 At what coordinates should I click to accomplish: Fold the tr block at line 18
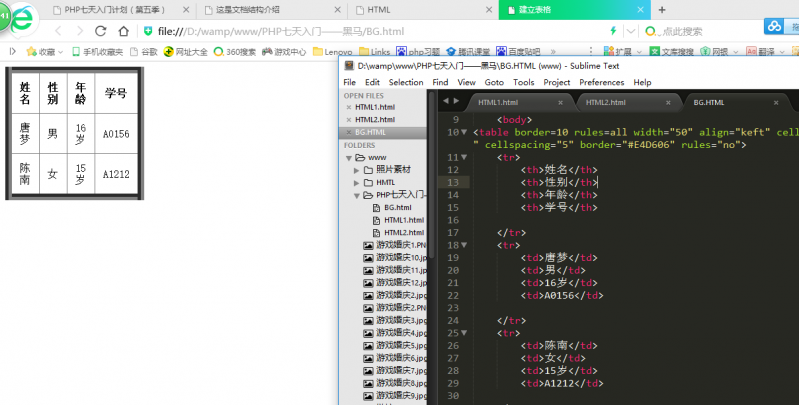(463, 245)
